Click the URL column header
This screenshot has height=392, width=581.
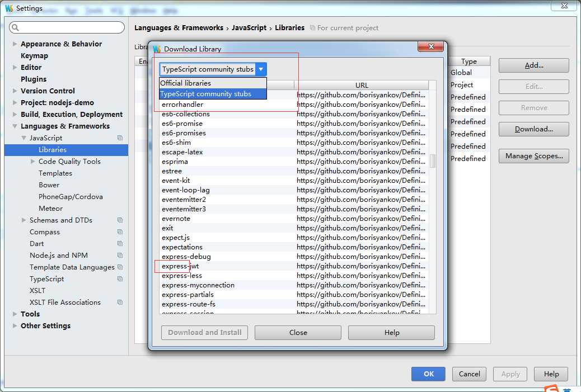[x=362, y=85]
